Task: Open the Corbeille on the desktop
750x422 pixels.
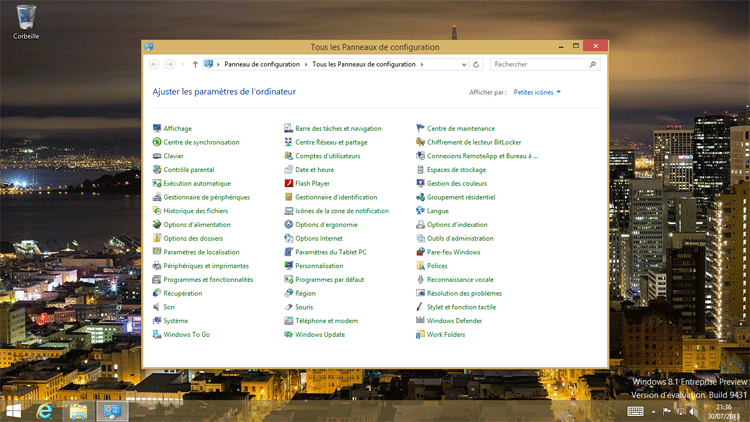Action: 26,16
